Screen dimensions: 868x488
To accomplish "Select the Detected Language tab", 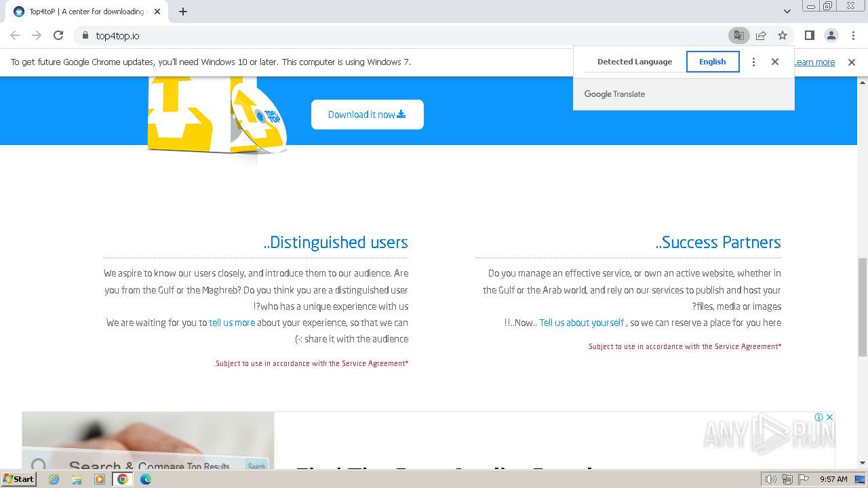I will (x=635, y=62).
